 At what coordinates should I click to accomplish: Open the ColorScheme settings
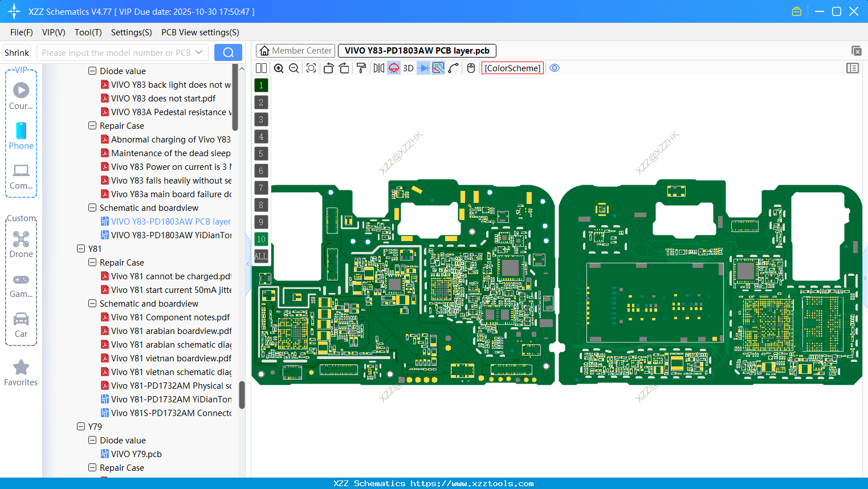pyautogui.click(x=512, y=68)
